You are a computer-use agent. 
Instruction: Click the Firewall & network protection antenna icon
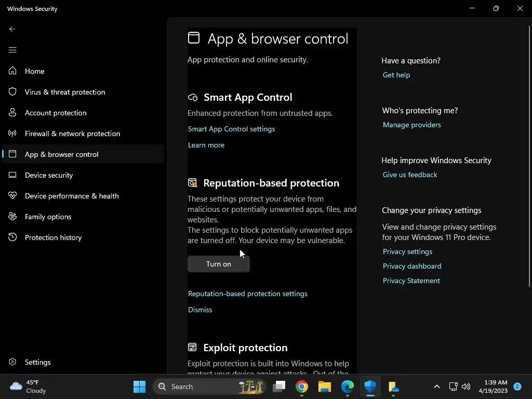point(12,134)
